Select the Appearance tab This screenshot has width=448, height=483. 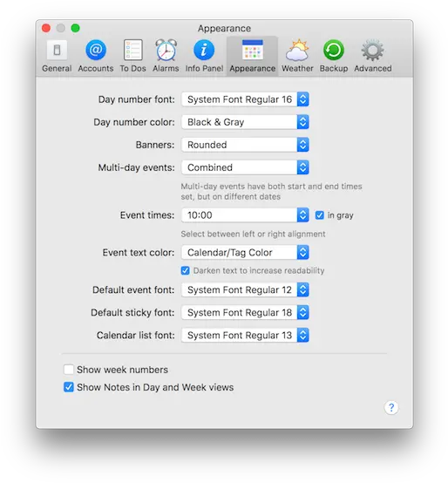click(x=252, y=56)
